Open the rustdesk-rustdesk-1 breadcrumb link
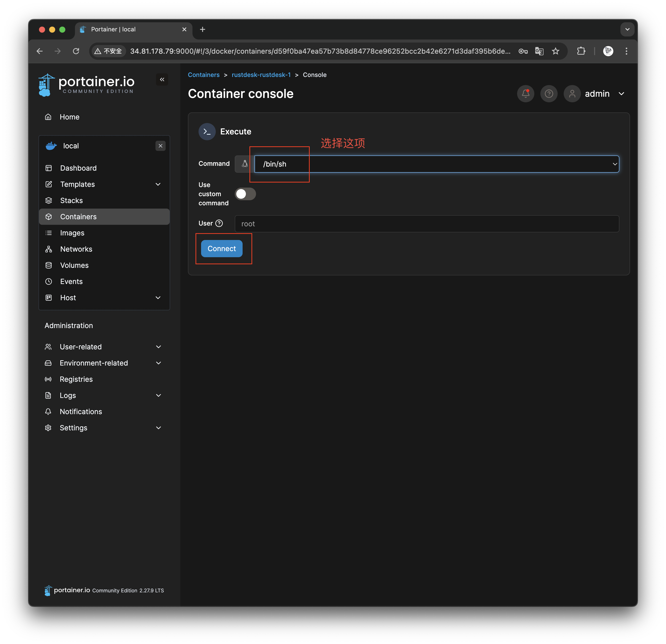The height and width of the screenshot is (644, 666). click(261, 75)
